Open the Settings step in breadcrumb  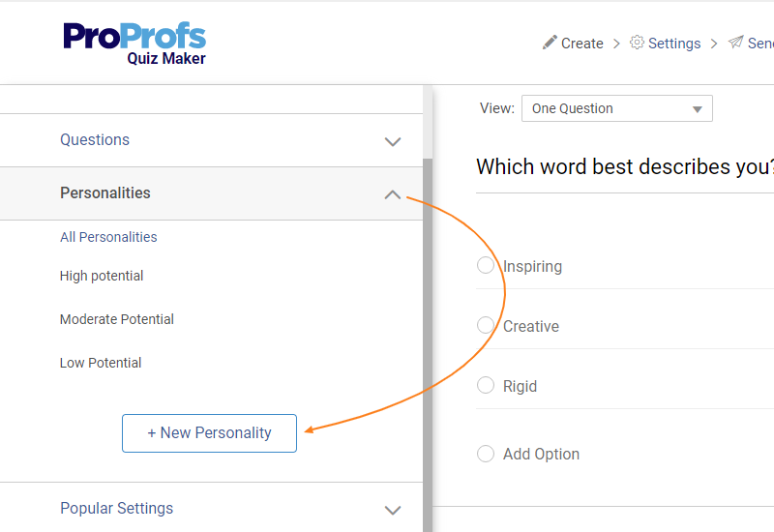(x=674, y=44)
